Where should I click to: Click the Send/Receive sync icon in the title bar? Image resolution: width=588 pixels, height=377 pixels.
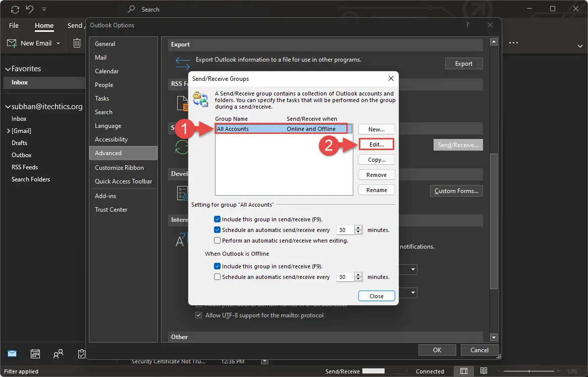pyautogui.click(x=15, y=9)
